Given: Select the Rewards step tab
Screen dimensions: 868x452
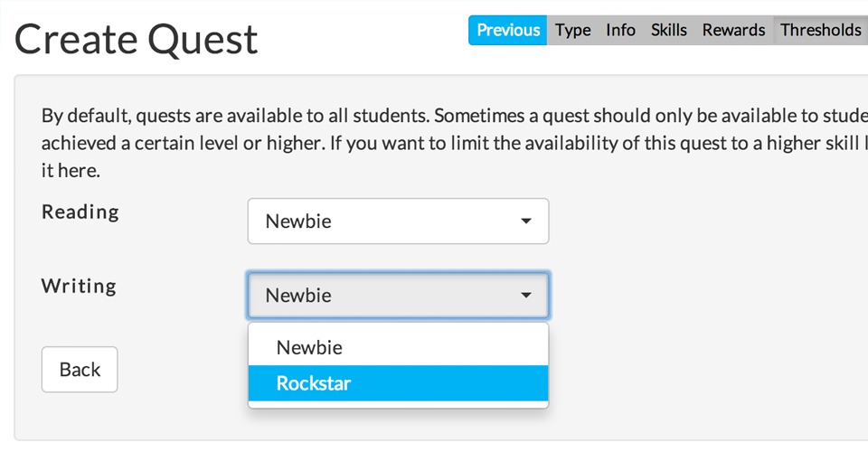Looking at the screenshot, I should coord(733,30).
